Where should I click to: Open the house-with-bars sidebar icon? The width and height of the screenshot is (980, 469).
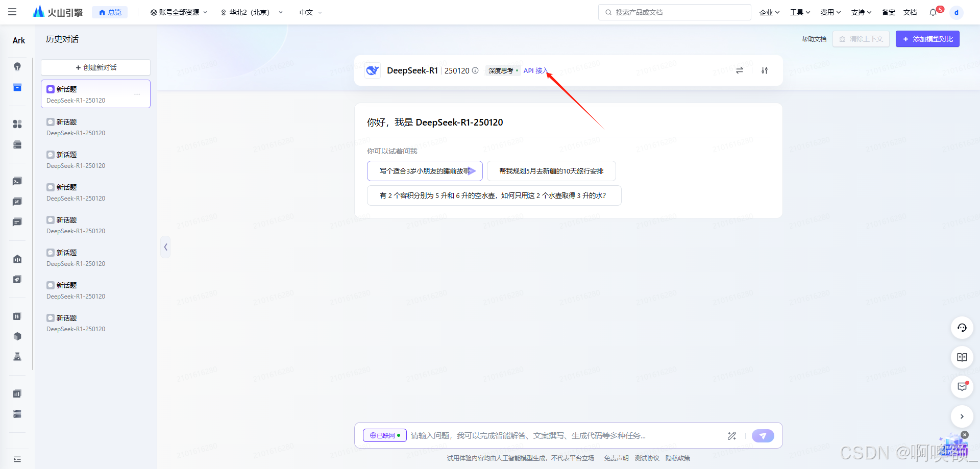(x=17, y=259)
